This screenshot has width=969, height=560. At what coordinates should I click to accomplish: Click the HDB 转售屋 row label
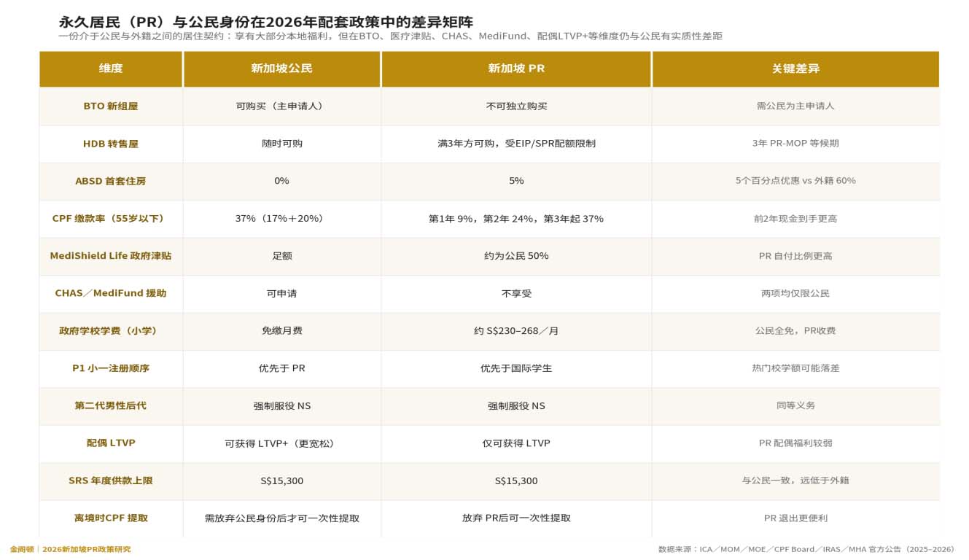[x=111, y=144]
